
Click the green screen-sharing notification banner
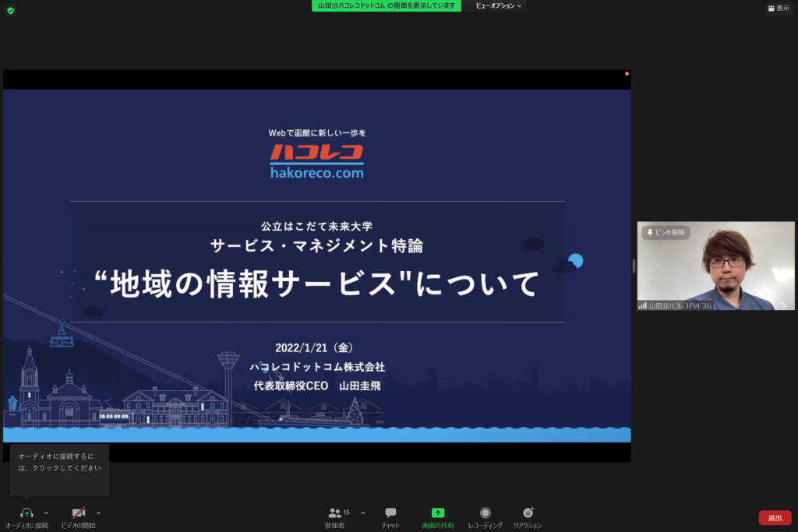[x=387, y=5]
